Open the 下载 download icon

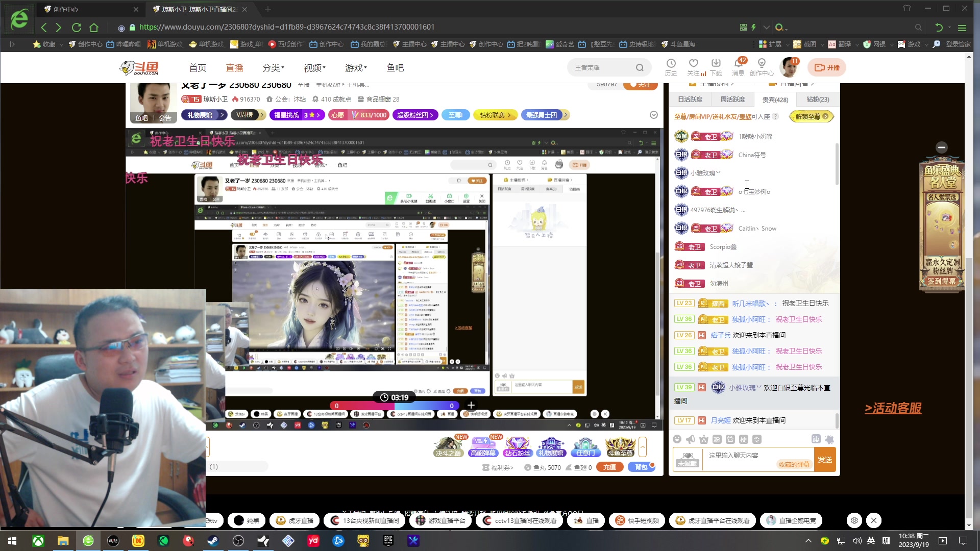tap(716, 64)
